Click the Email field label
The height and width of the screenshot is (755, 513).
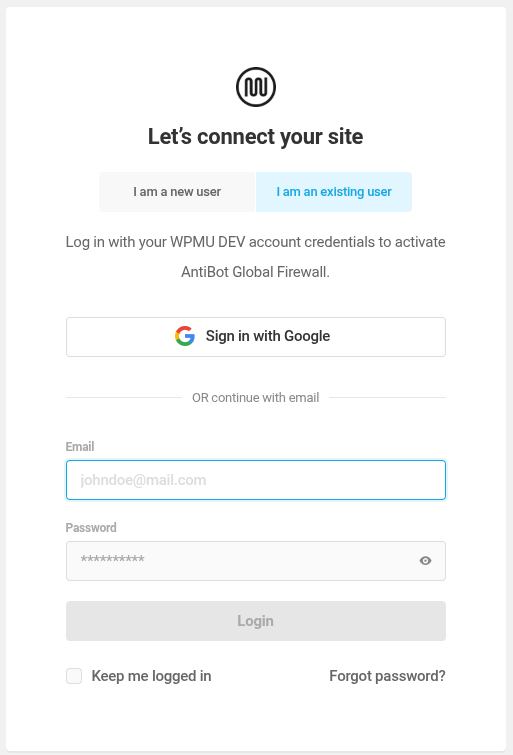coord(80,446)
